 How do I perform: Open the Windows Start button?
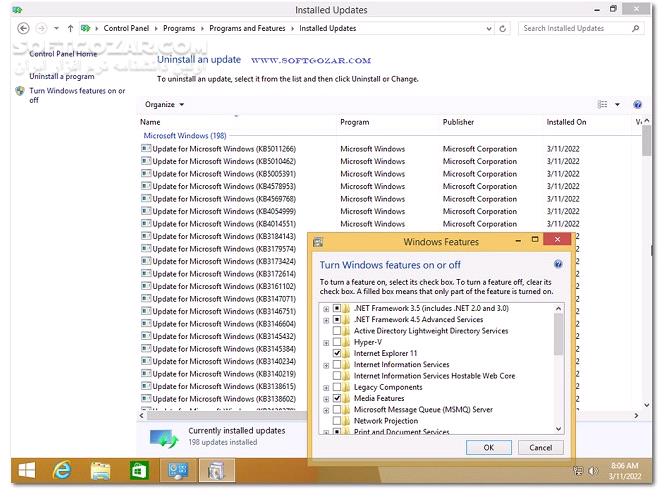[x=27, y=471]
